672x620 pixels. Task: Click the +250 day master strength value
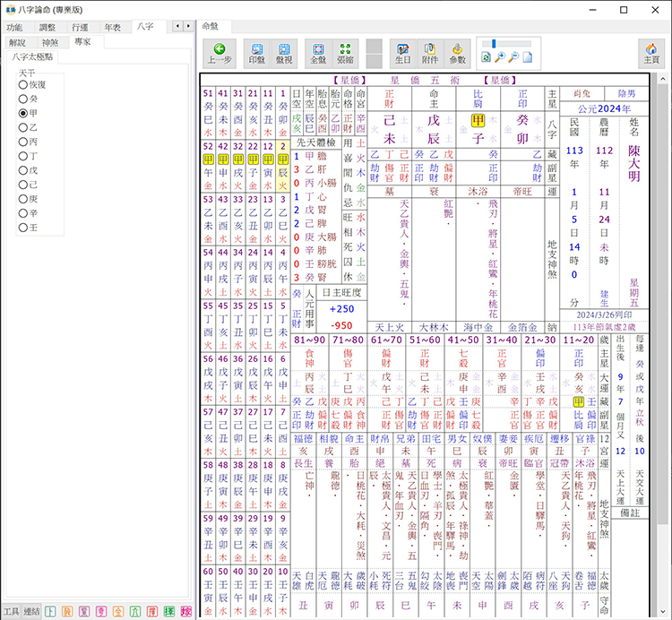(341, 309)
